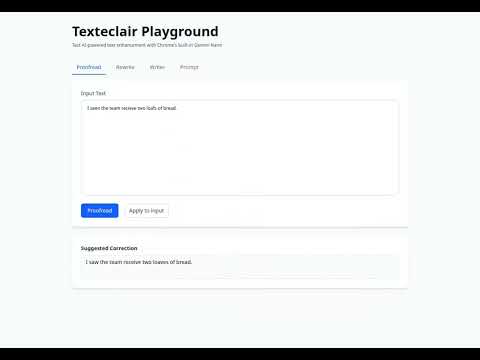Open the Writer tab
The width and height of the screenshot is (480, 360).
(157, 67)
